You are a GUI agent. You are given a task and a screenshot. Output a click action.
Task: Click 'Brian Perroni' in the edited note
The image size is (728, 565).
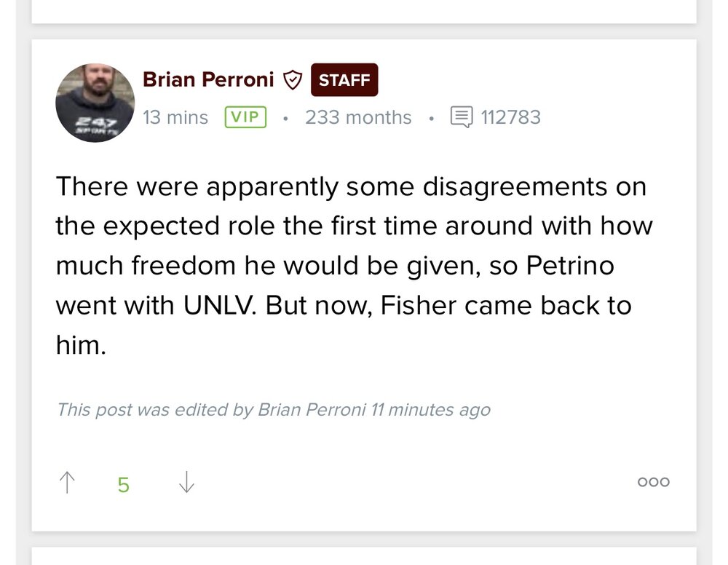(x=311, y=410)
